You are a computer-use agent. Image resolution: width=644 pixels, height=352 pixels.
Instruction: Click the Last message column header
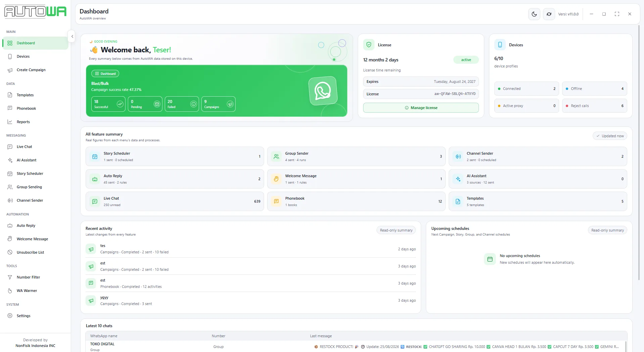point(321,336)
